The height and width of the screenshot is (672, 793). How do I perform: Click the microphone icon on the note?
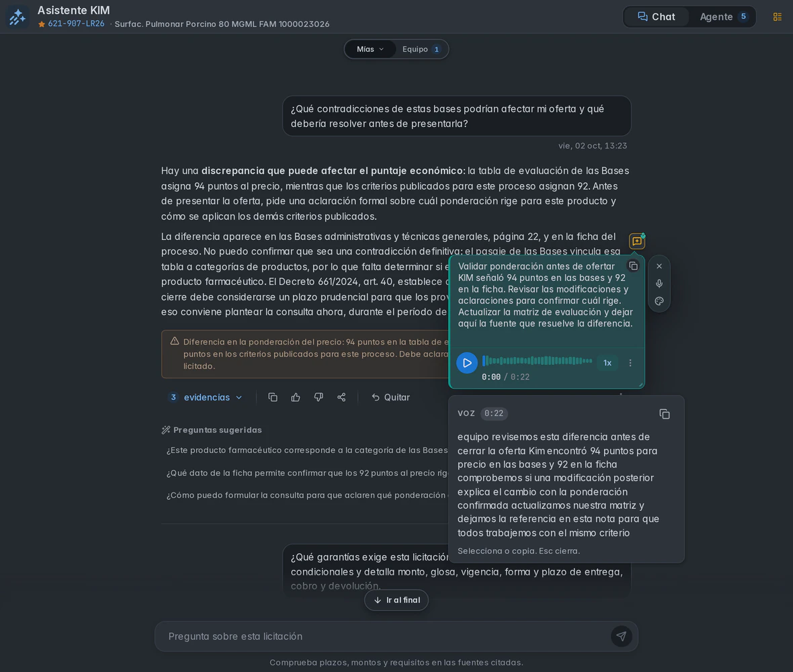[x=659, y=284]
